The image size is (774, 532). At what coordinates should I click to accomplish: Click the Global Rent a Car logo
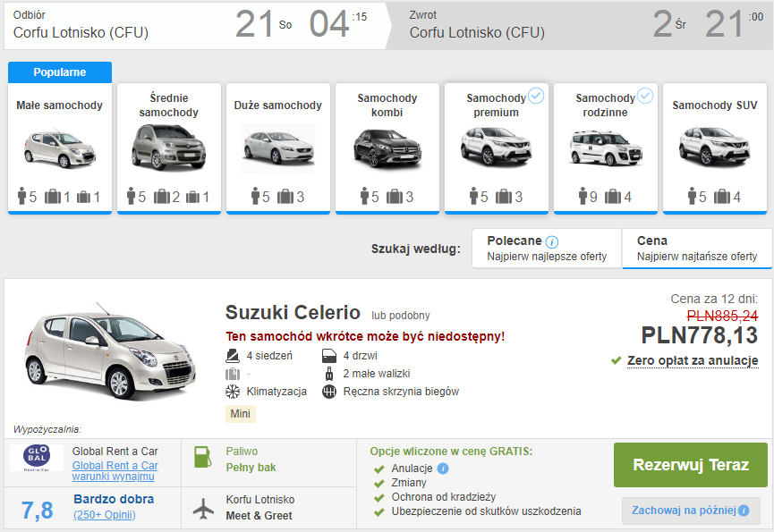point(37,458)
